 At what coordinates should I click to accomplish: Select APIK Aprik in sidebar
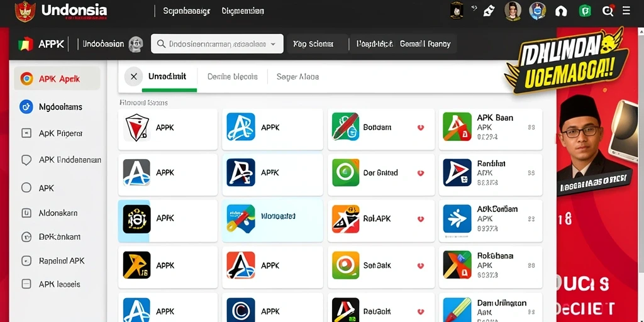coord(57,79)
